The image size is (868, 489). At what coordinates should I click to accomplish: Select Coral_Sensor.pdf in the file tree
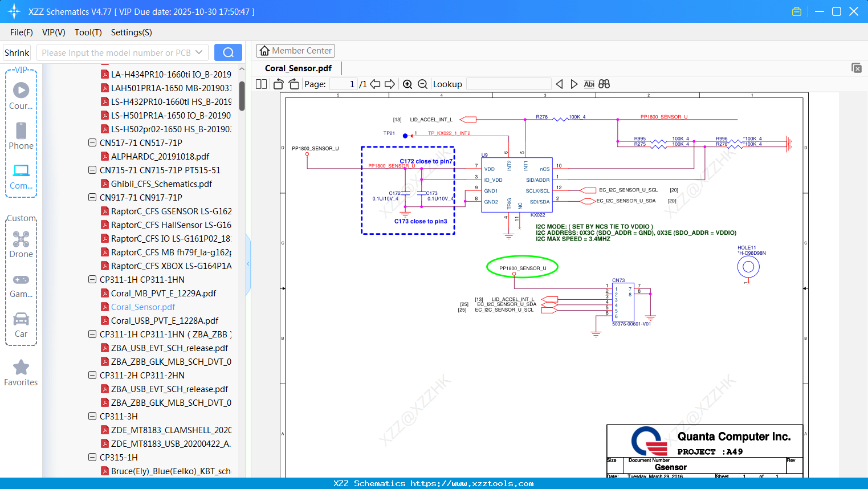click(x=143, y=307)
